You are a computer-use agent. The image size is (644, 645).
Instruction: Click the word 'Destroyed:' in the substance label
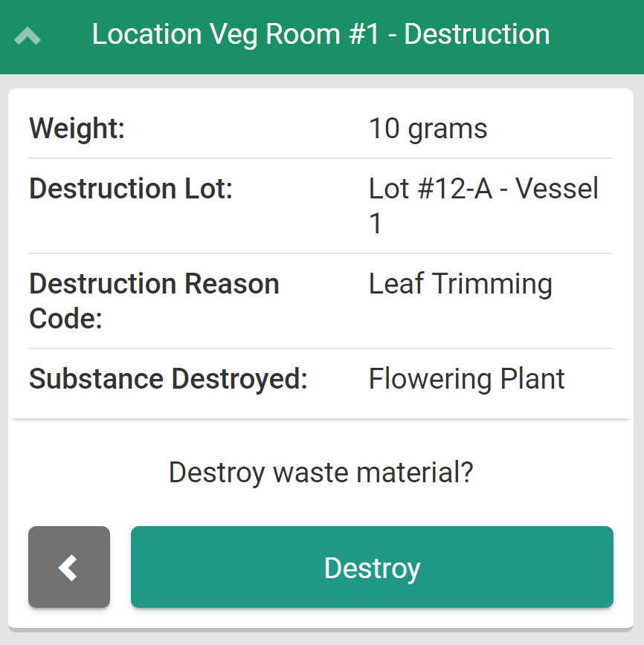click(x=239, y=379)
